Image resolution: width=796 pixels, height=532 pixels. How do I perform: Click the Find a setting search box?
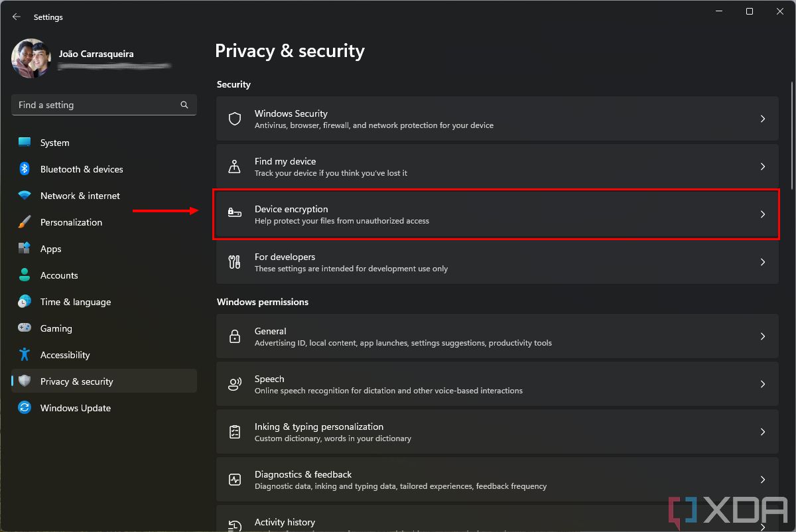(x=104, y=105)
